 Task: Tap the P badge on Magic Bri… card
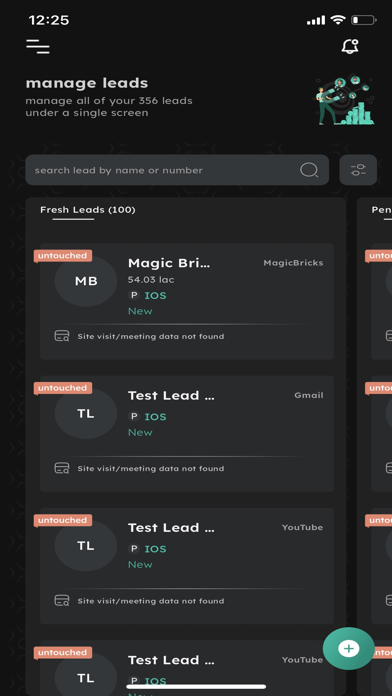click(134, 295)
